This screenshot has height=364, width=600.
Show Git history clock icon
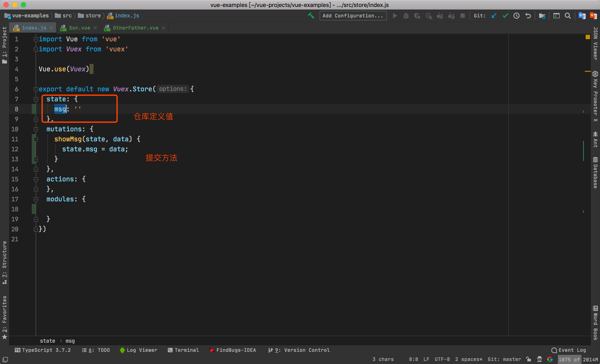click(517, 16)
